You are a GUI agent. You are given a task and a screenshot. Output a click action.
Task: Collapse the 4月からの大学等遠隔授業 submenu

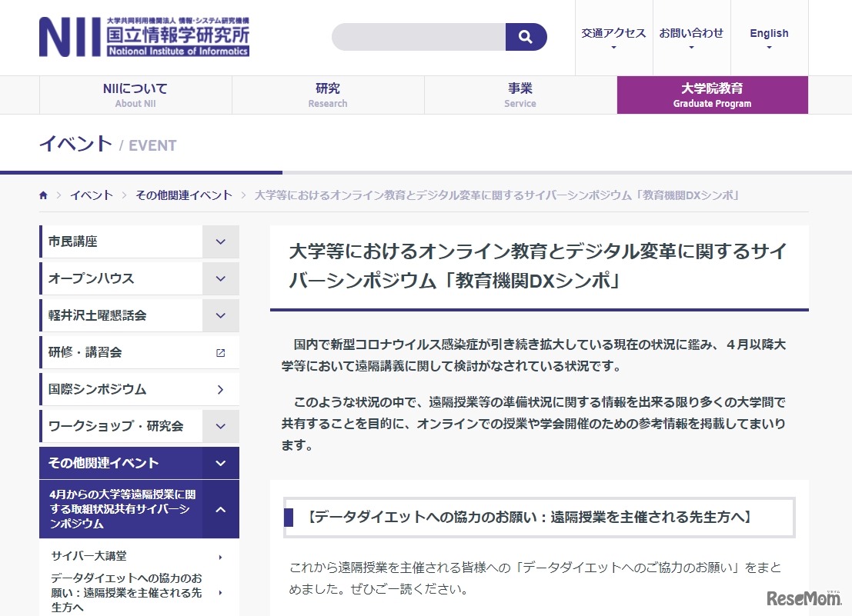(x=220, y=509)
